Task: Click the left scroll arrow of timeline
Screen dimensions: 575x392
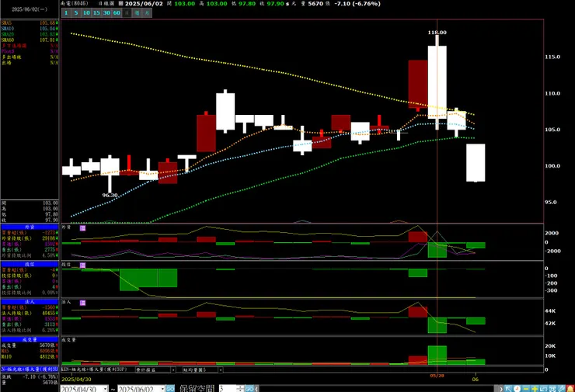Action: (256, 389)
